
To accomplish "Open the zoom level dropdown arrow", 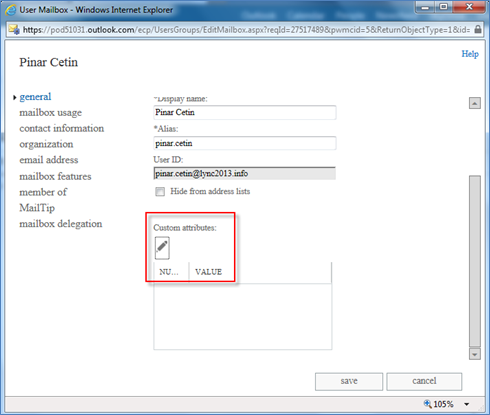I will (x=467, y=404).
